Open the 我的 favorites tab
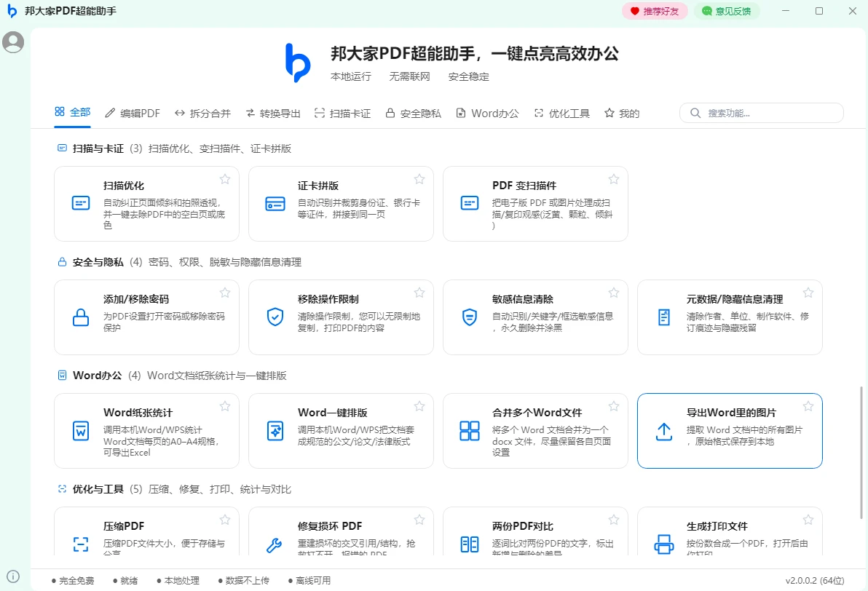This screenshot has width=868, height=591. 622,114
